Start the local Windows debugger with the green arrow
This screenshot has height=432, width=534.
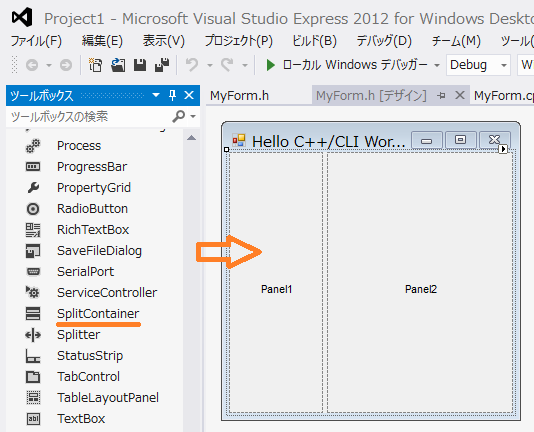tap(270, 65)
